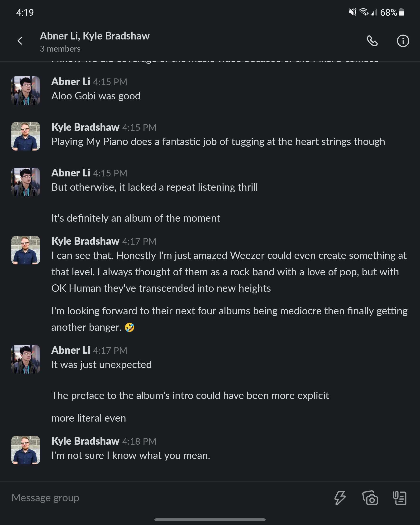420x525 pixels.
Task: Tap Kyle Bradshaw's name on the 4:18 PM message
Action: click(86, 441)
